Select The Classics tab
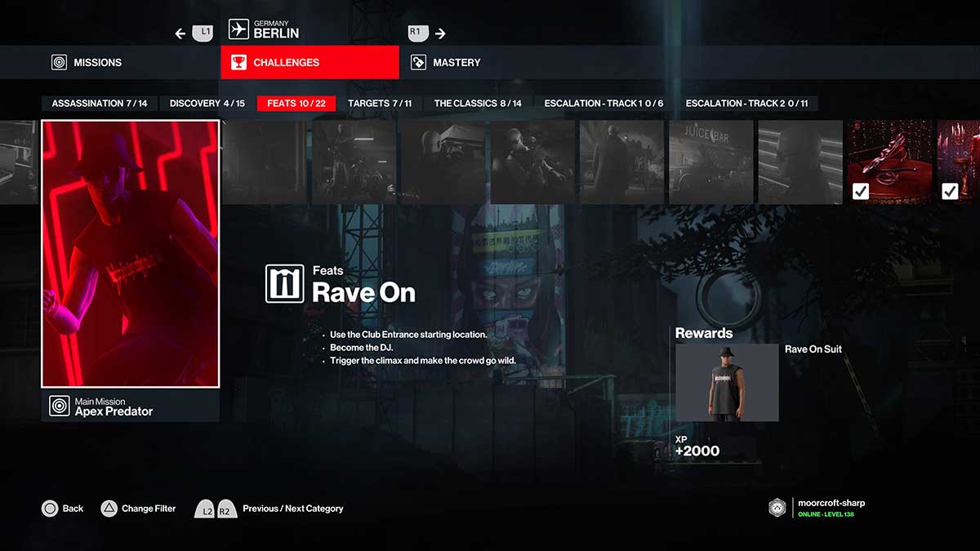The height and width of the screenshot is (551, 980). coord(478,103)
